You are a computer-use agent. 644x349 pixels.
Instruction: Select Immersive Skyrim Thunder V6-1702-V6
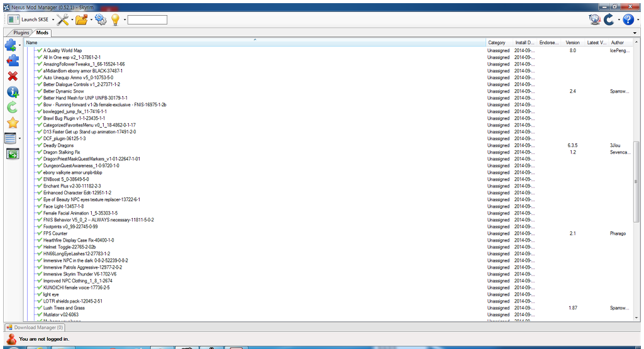pos(80,274)
